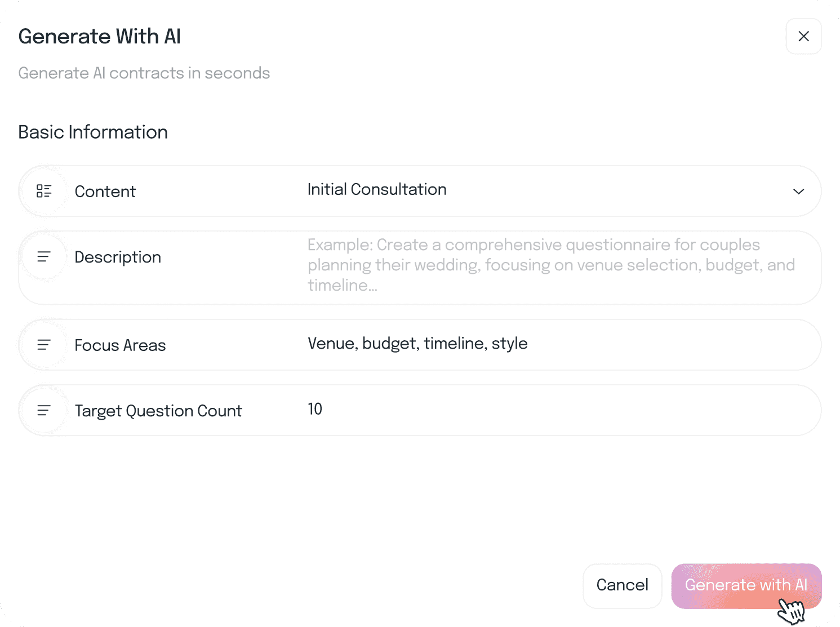Click the Target Question Count icon
The height and width of the screenshot is (627, 840).
point(44,411)
